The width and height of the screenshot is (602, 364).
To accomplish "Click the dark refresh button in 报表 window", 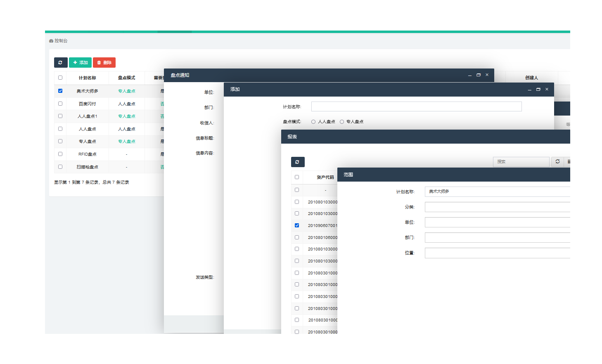I will coord(298,162).
